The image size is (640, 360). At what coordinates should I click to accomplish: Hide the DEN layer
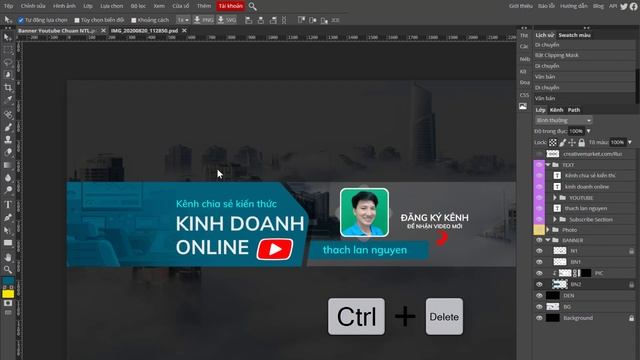(x=539, y=296)
